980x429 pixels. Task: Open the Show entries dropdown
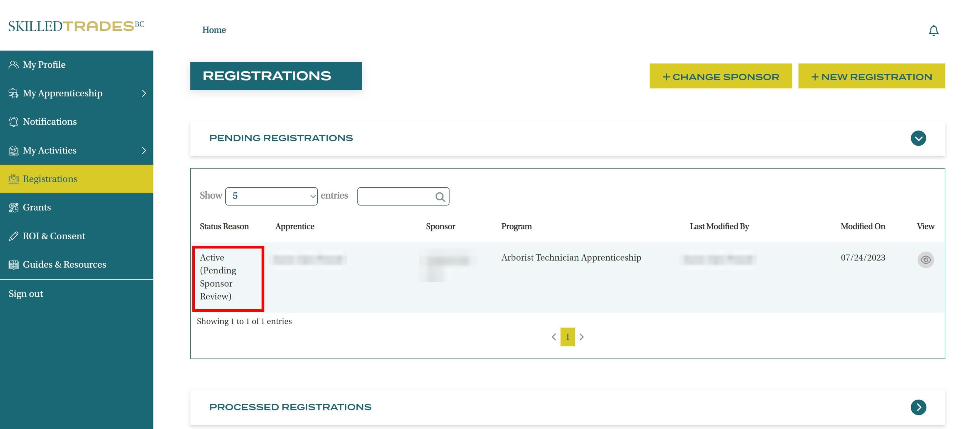(x=271, y=196)
